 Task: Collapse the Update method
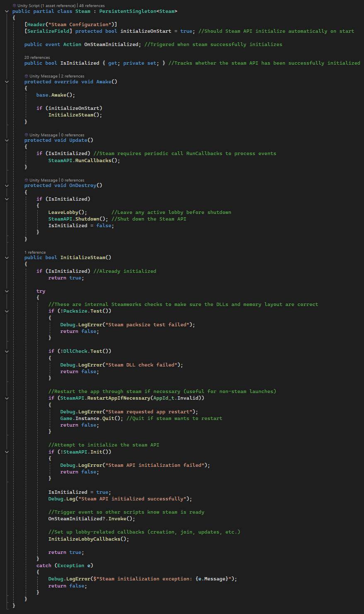click(6, 140)
